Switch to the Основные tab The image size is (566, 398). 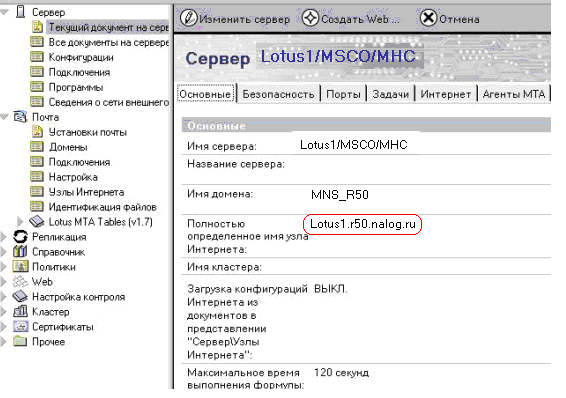(x=205, y=94)
